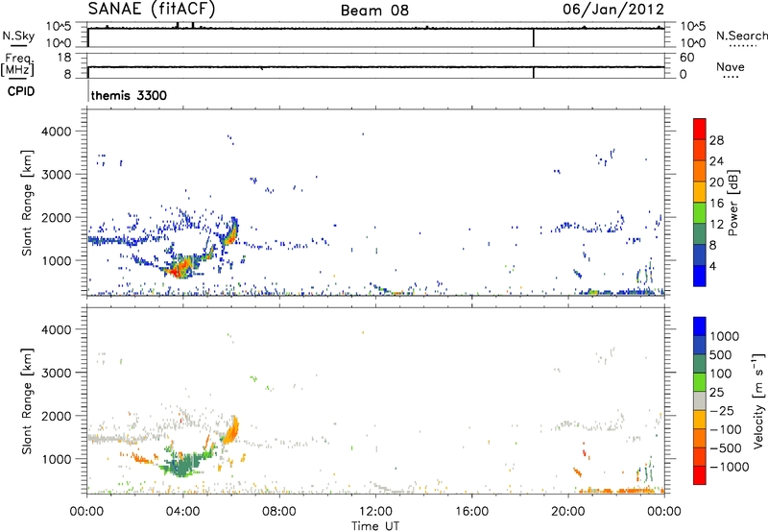Pick the light green Power segment between 12 and 16
The image size is (768, 532).
tap(700, 212)
